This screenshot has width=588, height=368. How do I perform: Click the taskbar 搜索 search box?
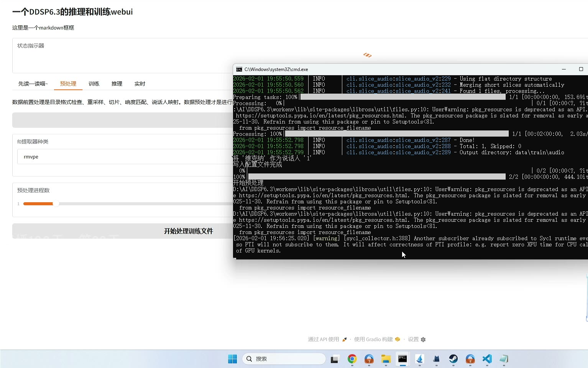[x=284, y=359]
